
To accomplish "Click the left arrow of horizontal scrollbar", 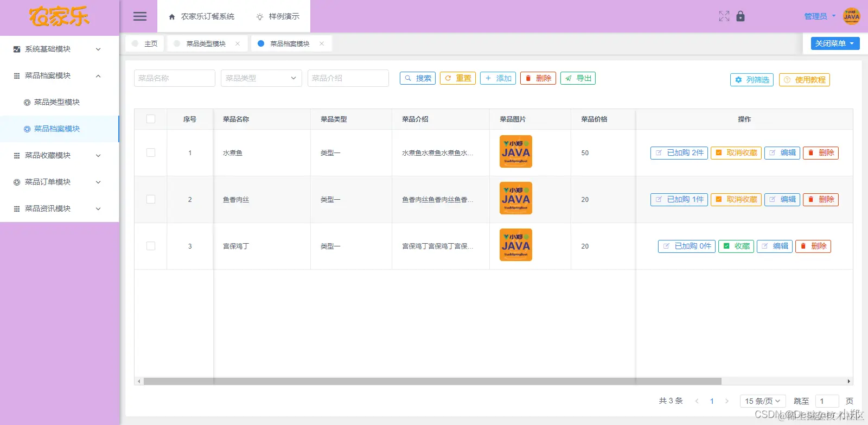I will [139, 381].
